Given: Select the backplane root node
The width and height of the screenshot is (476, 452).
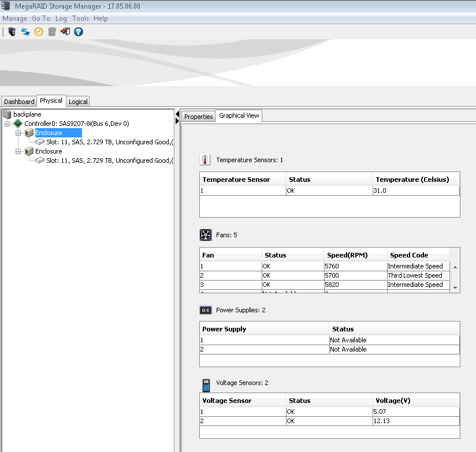Looking at the screenshot, I should pyautogui.click(x=27, y=114).
